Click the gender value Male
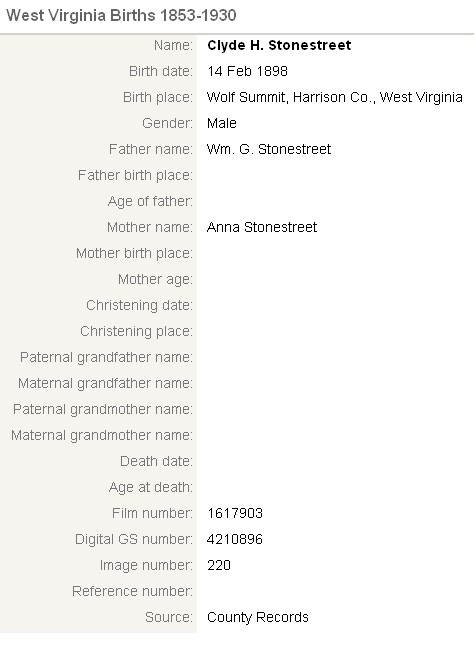Screen dimensions: 475x647 pos(222,123)
